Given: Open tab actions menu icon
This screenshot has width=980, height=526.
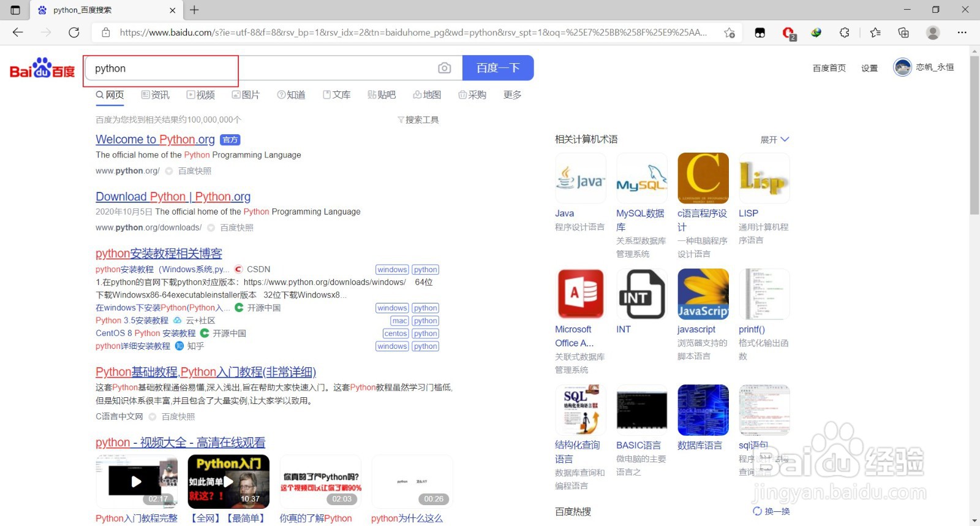Looking at the screenshot, I should pos(15,10).
